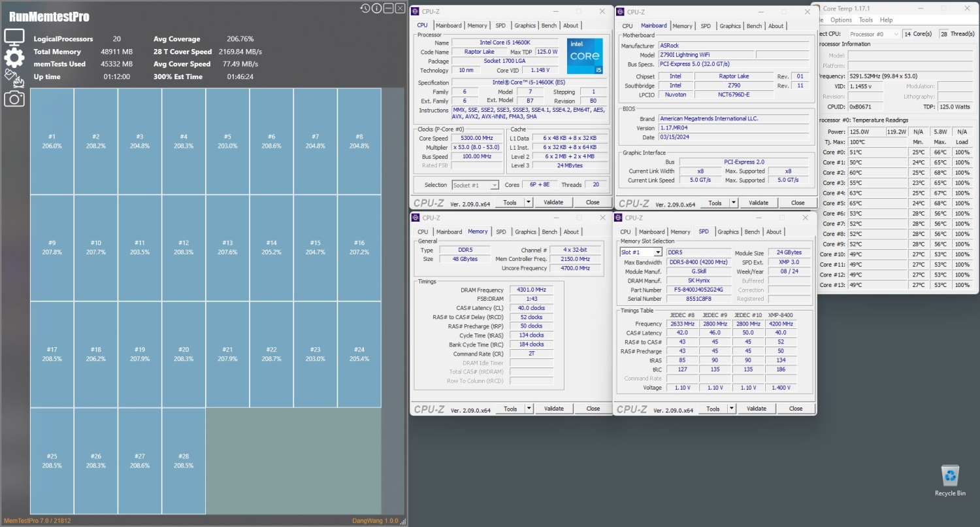This screenshot has width=980, height=527.
Task: Click the camera screenshot icon in RunMemtestPro sidebar
Action: pos(14,98)
